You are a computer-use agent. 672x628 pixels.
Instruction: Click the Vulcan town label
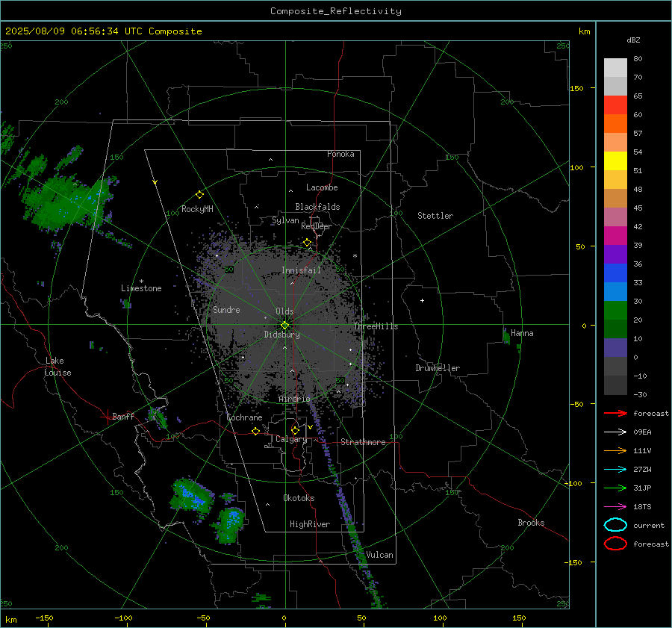pos(379,555)
